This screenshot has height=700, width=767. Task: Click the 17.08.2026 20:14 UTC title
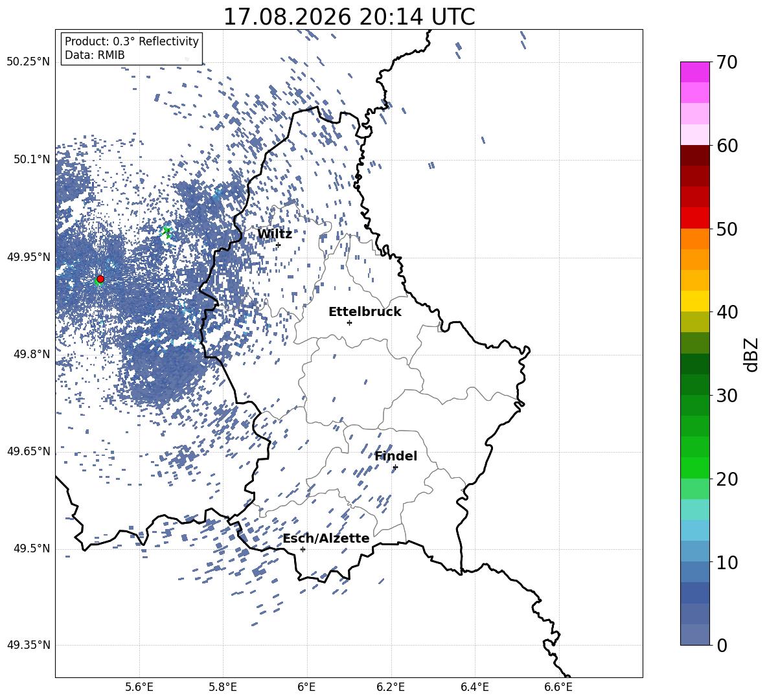[349, 17]
